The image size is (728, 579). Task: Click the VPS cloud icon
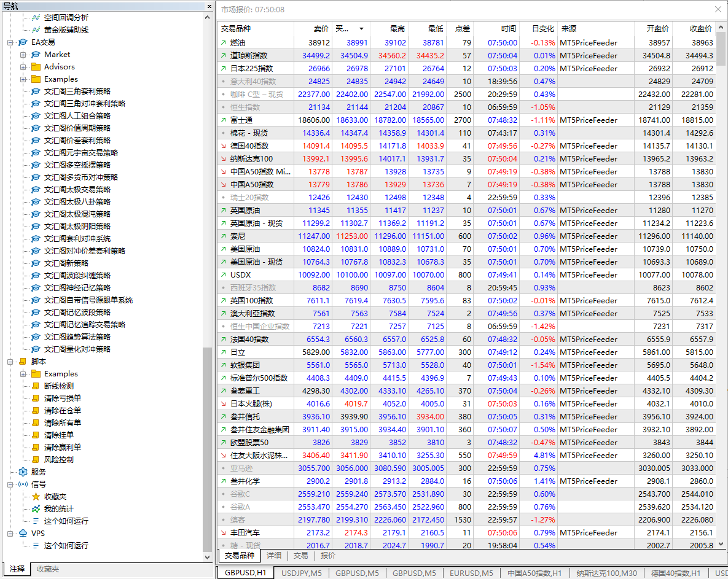click(22, 533)
